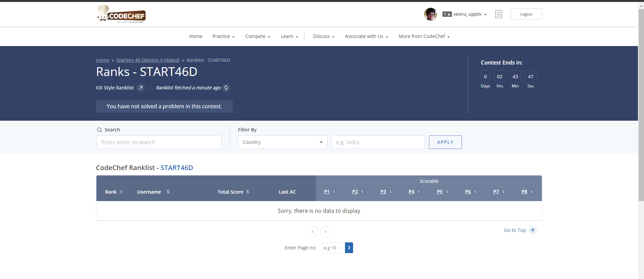This screenshot has width=644, height=279.
Task: Sort by P2 score sort icon
Action: coord(362,192)
